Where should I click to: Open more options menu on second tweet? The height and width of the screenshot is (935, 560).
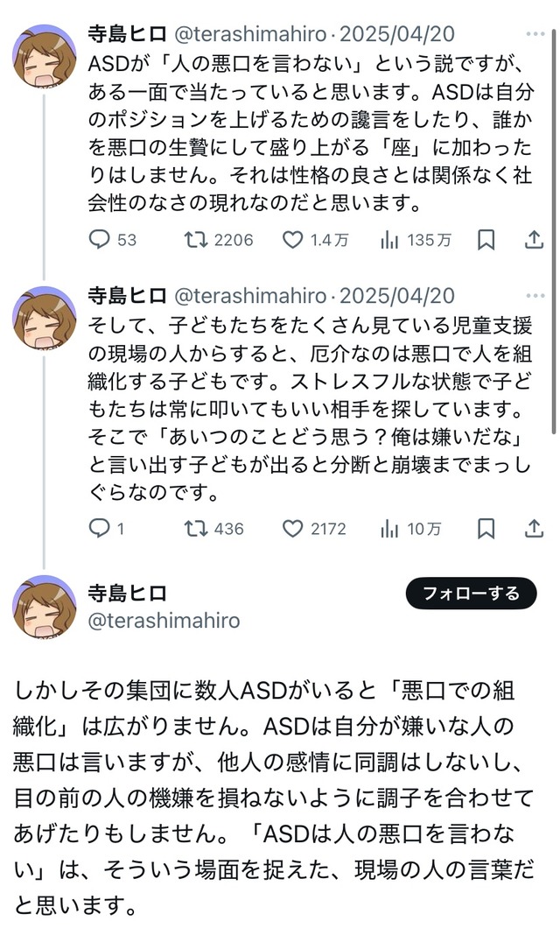(x=535, y=295)
